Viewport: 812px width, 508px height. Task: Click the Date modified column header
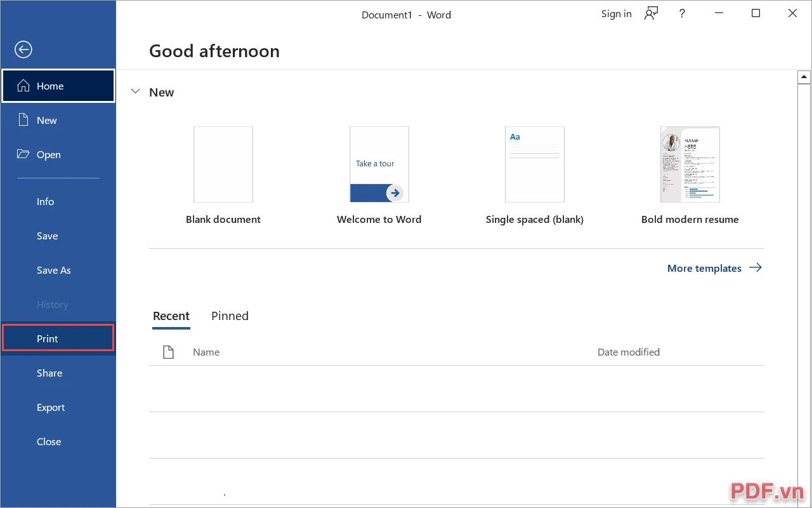(629, 352)
